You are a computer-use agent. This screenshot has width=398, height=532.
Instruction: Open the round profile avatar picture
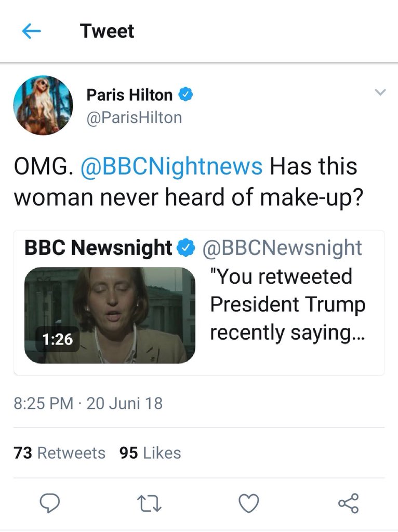point(43,105)
